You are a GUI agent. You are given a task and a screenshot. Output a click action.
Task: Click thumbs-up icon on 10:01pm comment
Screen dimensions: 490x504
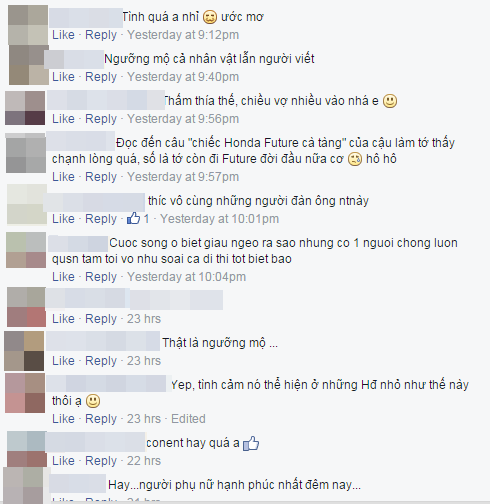133,219
